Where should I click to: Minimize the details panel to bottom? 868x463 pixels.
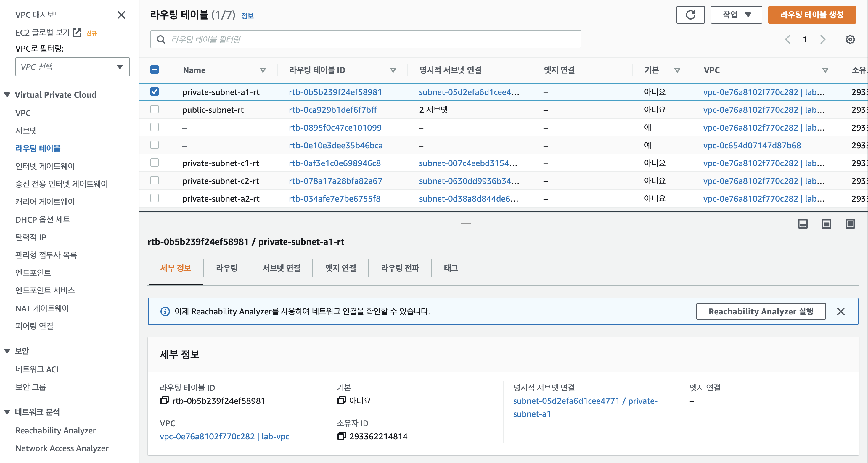point(803,224)
